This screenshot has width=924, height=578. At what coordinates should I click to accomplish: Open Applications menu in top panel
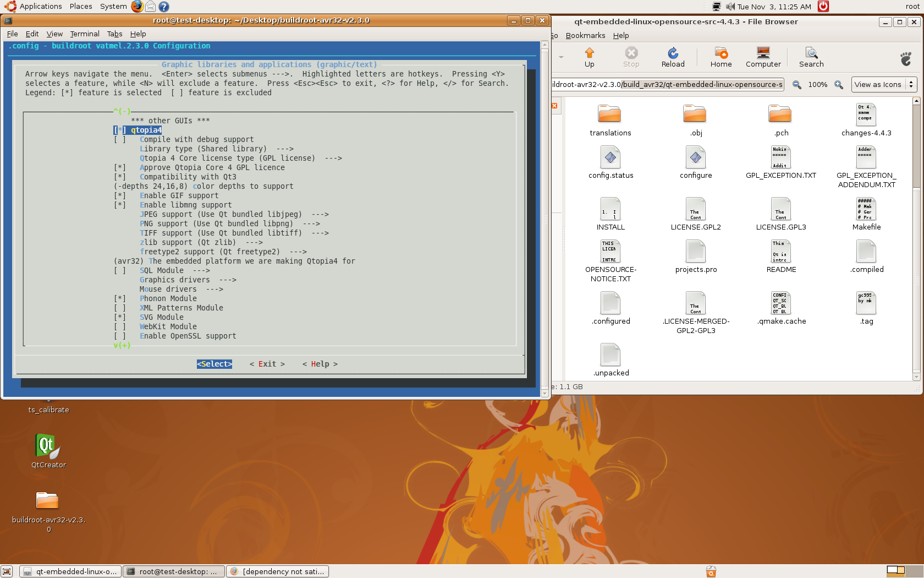tap(34, 7)
